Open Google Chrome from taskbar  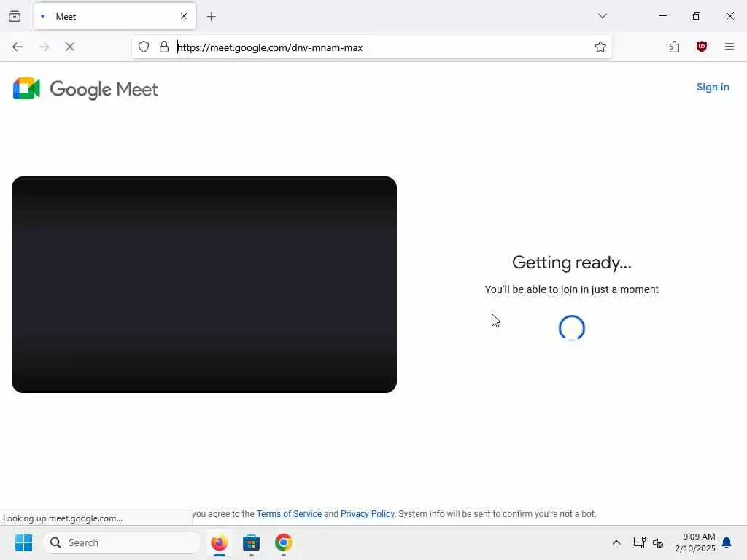[x=284, y=542]
